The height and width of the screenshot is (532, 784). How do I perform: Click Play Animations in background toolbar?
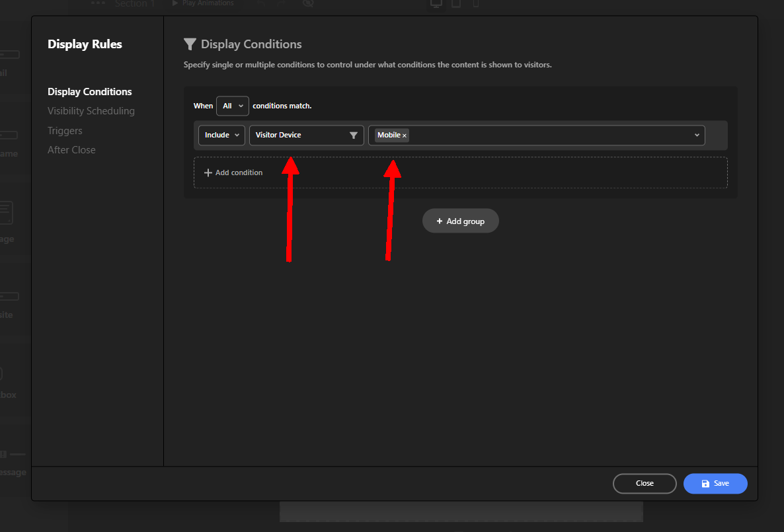coord(203,3)
